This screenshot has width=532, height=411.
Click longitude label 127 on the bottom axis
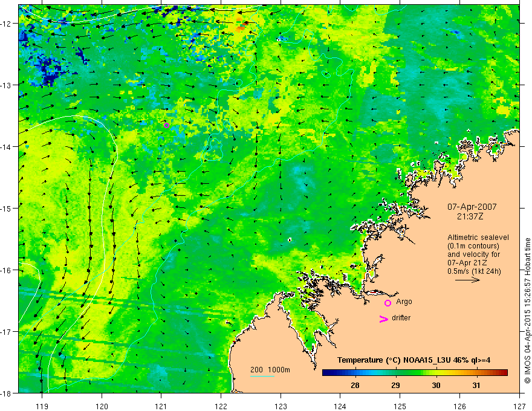[519, 406]
